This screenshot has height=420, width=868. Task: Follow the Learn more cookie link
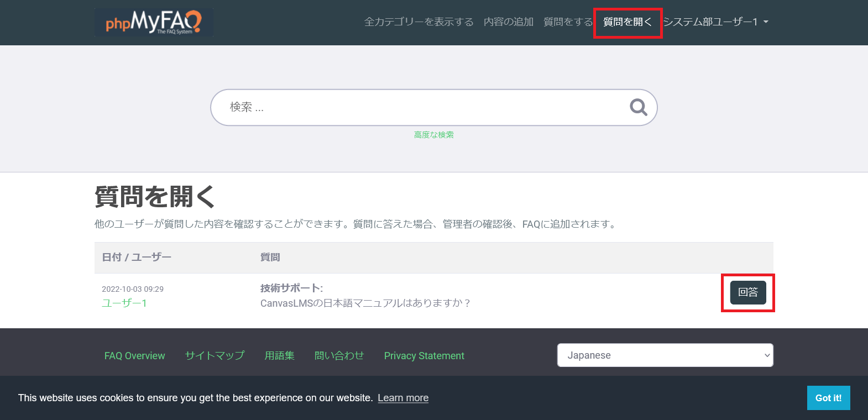pyautogui.click(x=403, y=398)
